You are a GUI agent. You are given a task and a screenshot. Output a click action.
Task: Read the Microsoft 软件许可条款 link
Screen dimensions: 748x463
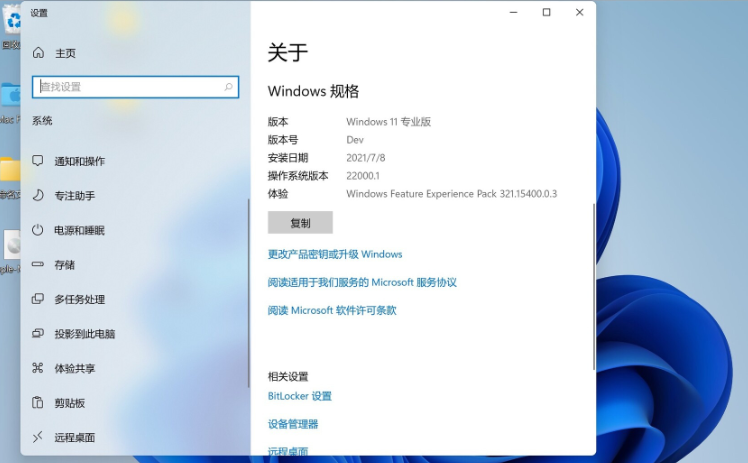click(x=332, y=310)
